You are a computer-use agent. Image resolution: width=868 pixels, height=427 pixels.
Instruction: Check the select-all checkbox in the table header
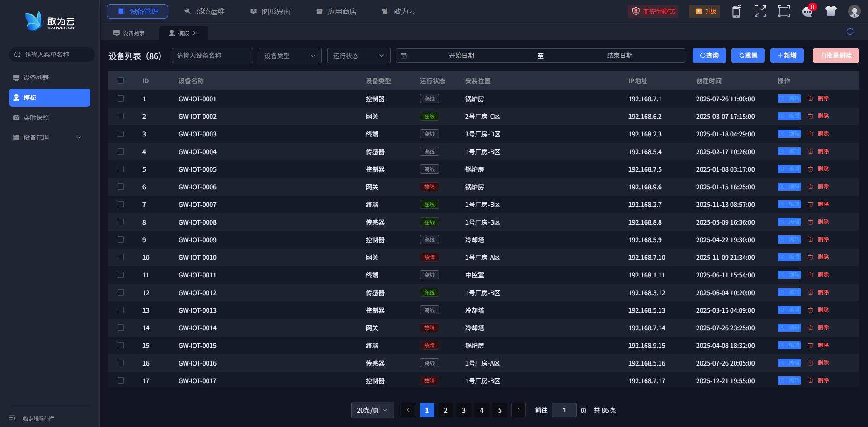coord(121,80)
